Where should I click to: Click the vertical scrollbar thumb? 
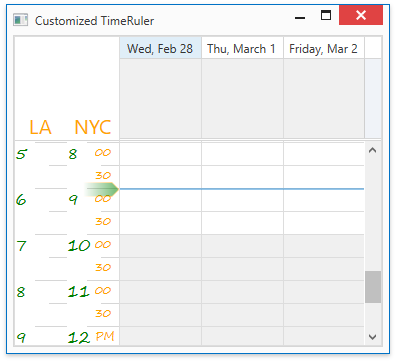pyautogui.click(x=373, y=287)
